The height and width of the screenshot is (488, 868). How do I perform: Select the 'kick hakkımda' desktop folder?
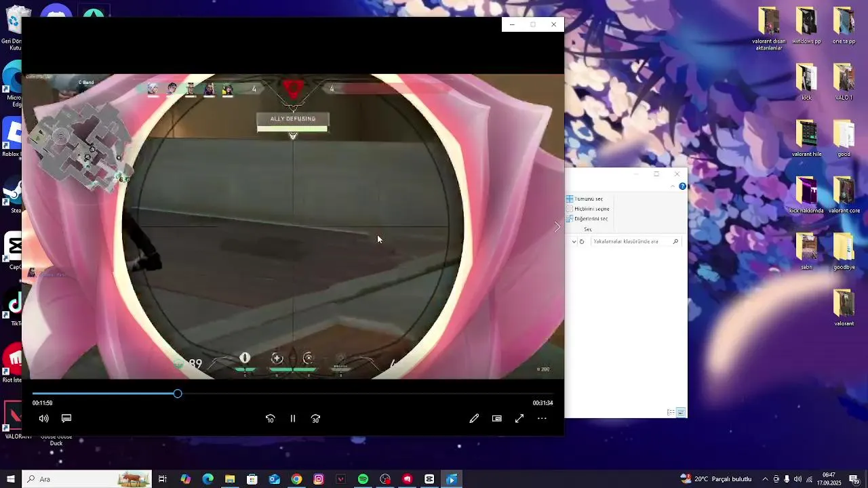(806, 195)
